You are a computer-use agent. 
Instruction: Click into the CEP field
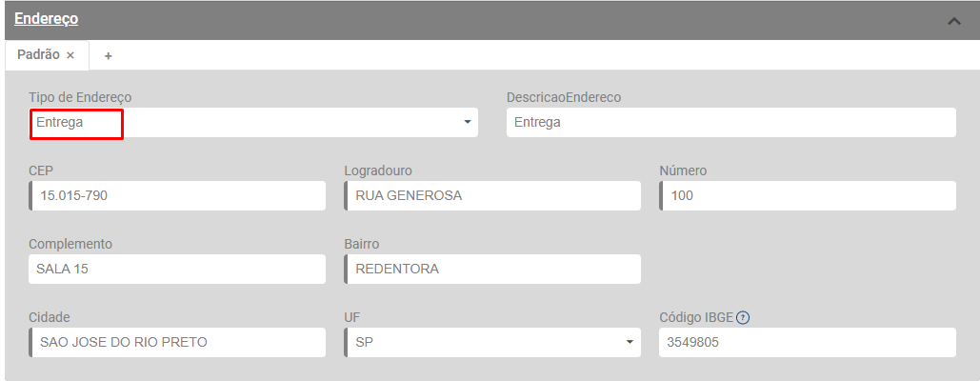click(x=178, y=196)
